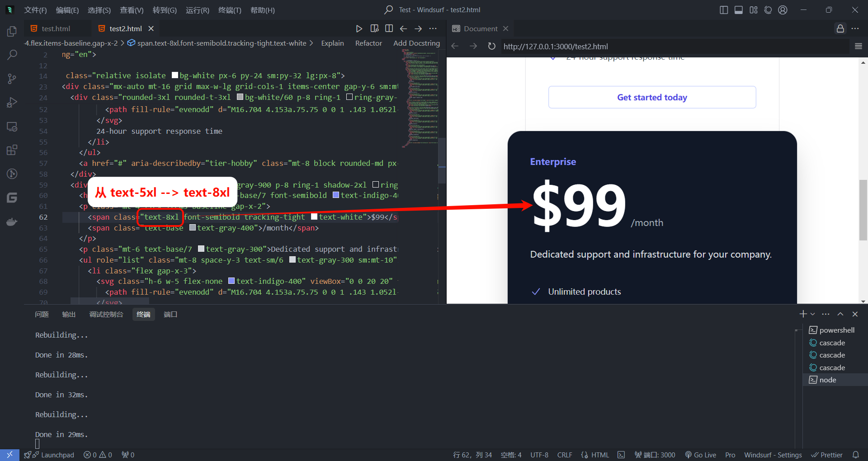Open the Explorer view in activity bar

pos(12,31)
